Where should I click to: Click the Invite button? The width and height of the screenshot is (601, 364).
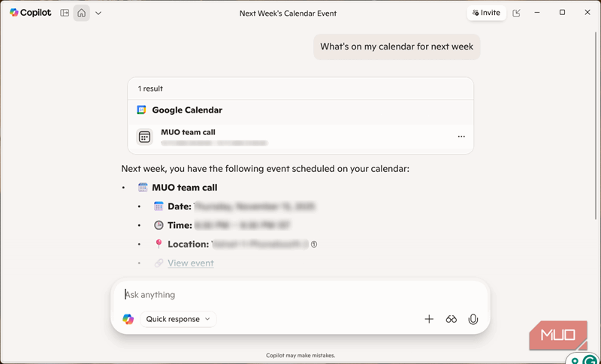(486, 13)
